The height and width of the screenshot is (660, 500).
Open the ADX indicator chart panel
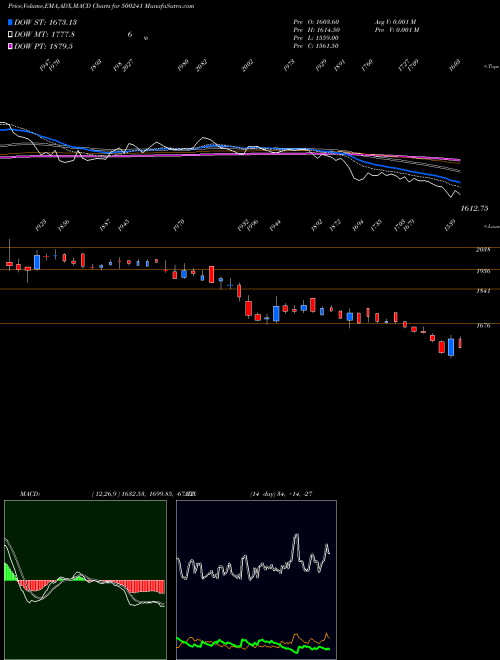256,580
